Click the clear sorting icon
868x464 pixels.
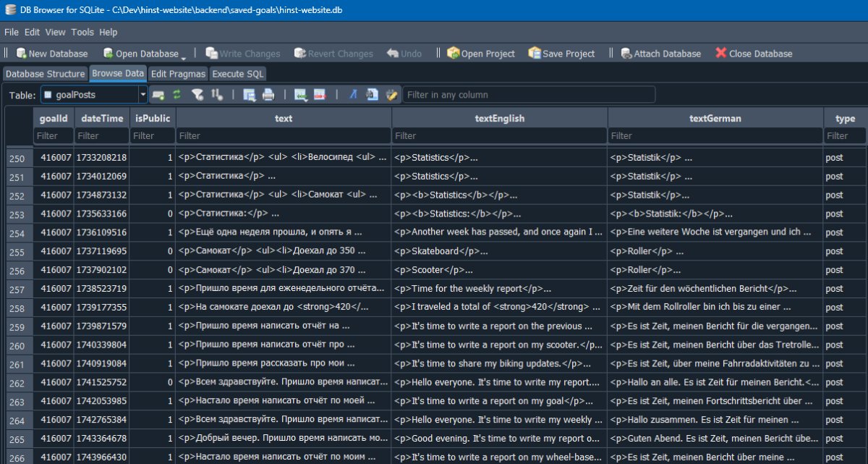coord(216,95)
